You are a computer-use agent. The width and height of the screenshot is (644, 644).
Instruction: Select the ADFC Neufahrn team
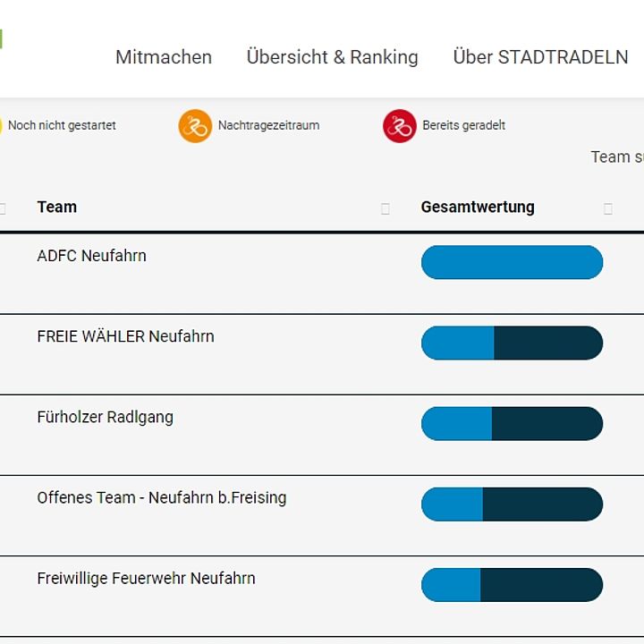tap(91, 256)
